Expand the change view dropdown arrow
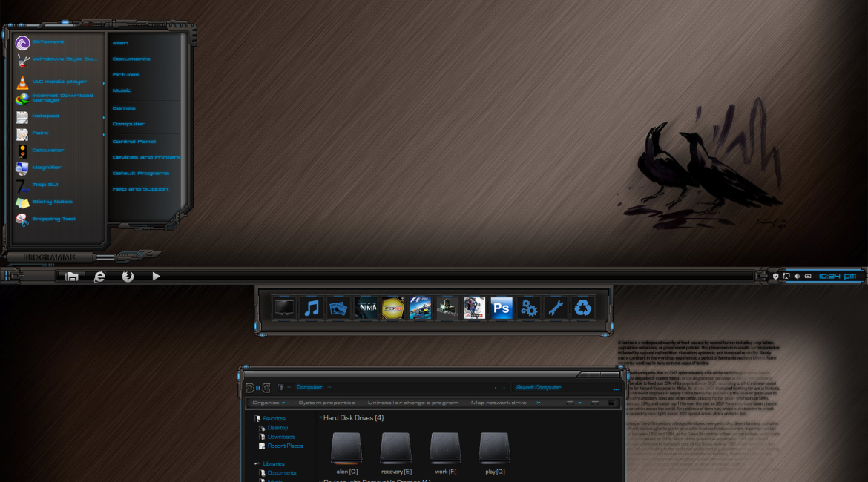 click(580, 403)
